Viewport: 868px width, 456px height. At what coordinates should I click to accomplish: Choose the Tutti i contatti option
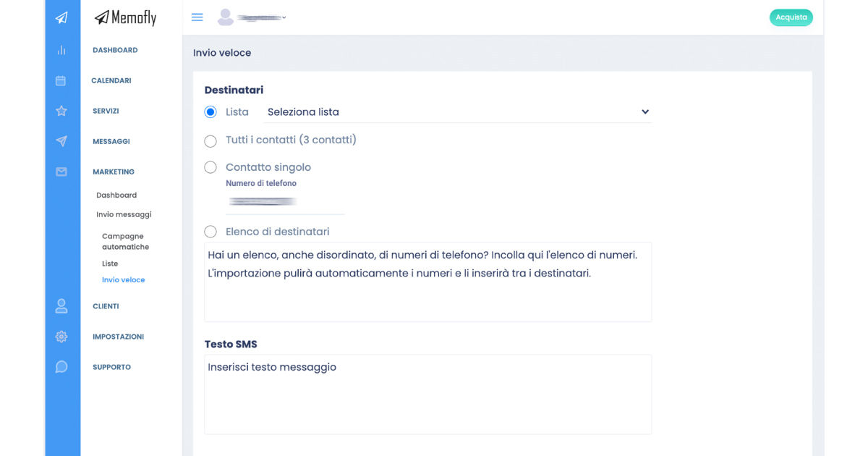[x=210, y=140]
